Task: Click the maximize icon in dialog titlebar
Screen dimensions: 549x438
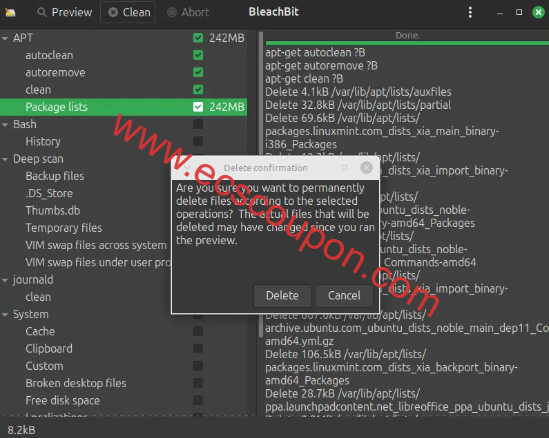Action: click(x=345, y=168)
